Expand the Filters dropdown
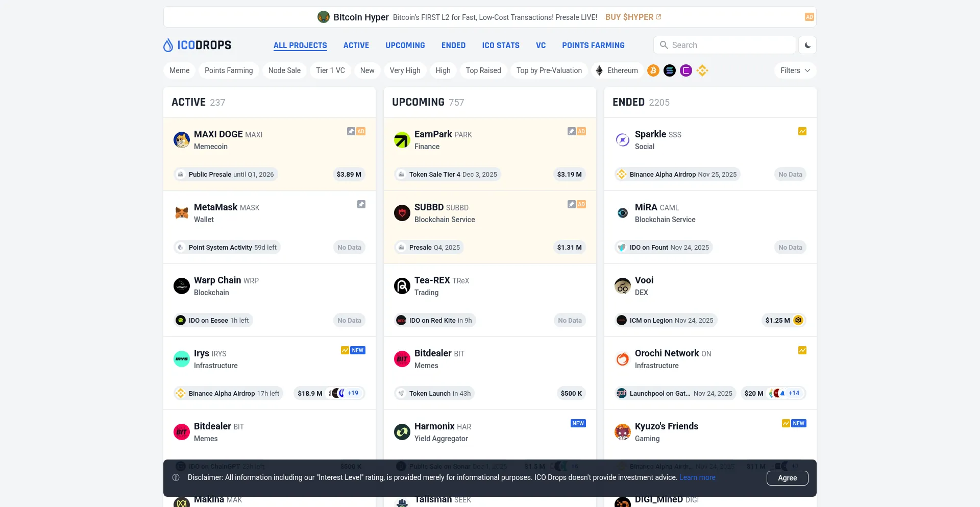Image resolution: width=980 pixels, height=507 pixels. tap(795, 70)
